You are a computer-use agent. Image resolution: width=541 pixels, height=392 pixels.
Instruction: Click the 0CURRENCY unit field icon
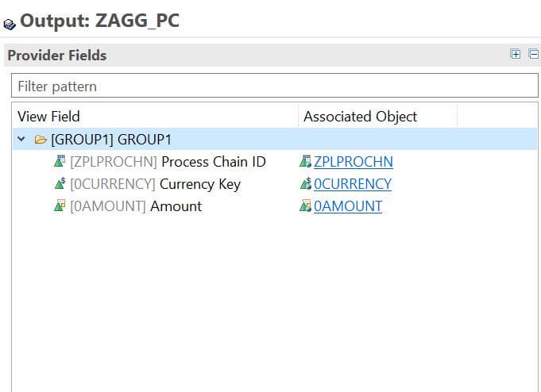tap(60, 183)
